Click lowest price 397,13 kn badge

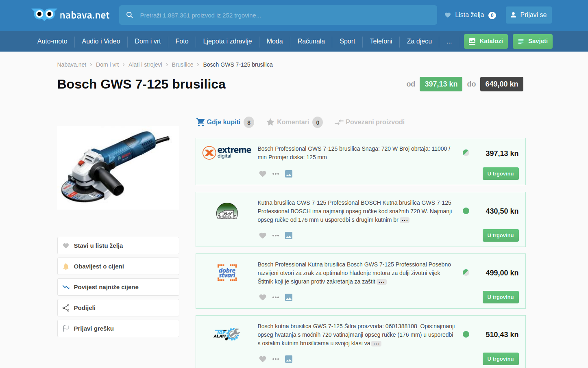pyautogui.click(x=441, y=84)
